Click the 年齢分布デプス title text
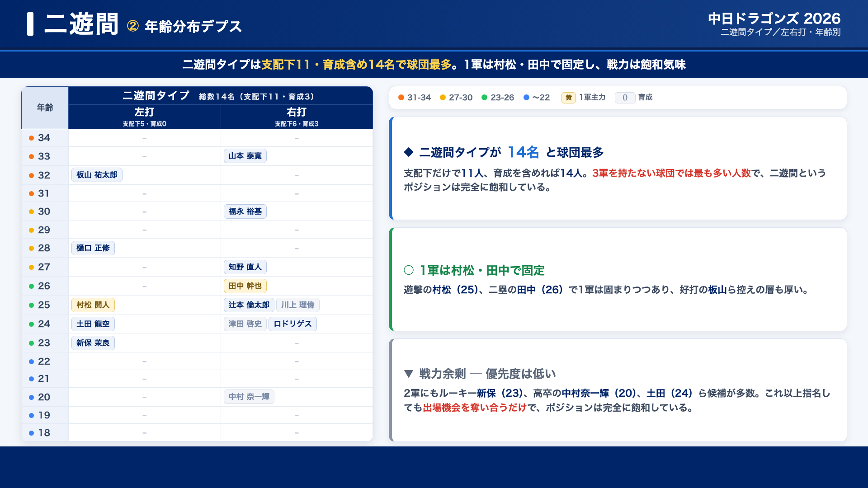Viewport: 868px width, 488px height. [x=193, y=26]
